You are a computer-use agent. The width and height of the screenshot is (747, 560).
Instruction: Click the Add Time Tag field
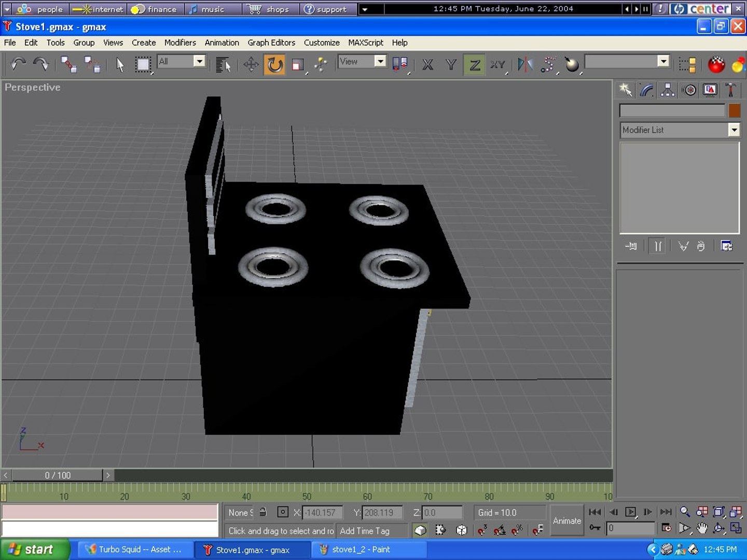point(372,531)
